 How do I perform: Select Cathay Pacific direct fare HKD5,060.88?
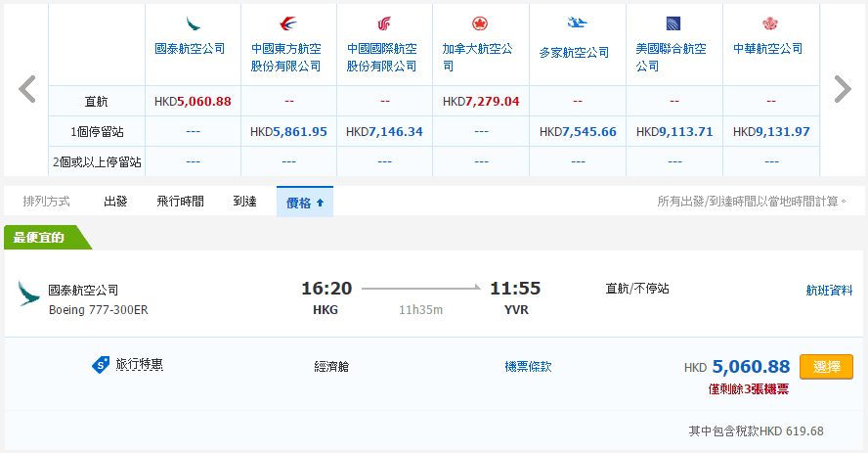193,101
